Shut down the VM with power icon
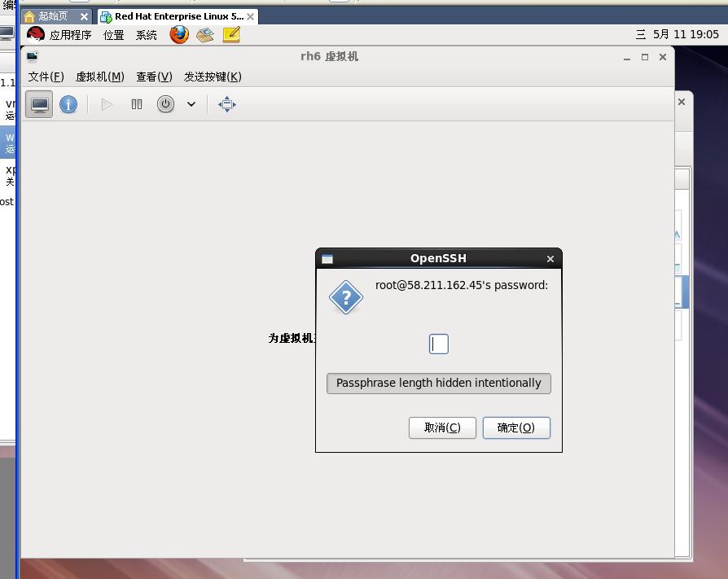 pos(165,104)
